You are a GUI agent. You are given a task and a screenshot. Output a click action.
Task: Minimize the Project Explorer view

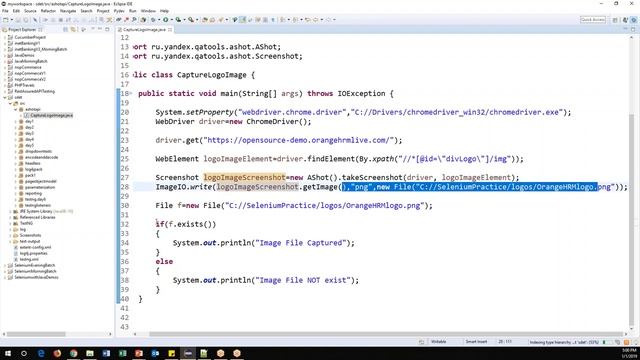[x=100, y=29]
